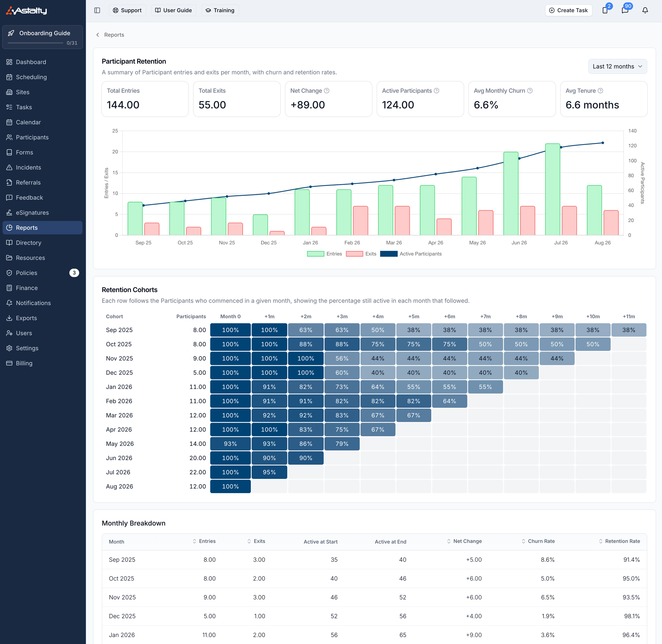This screenshot has height=644, width=662.
Task: Sort Monthly Breakdown by Retention Rate
Action: pos(619,541)
